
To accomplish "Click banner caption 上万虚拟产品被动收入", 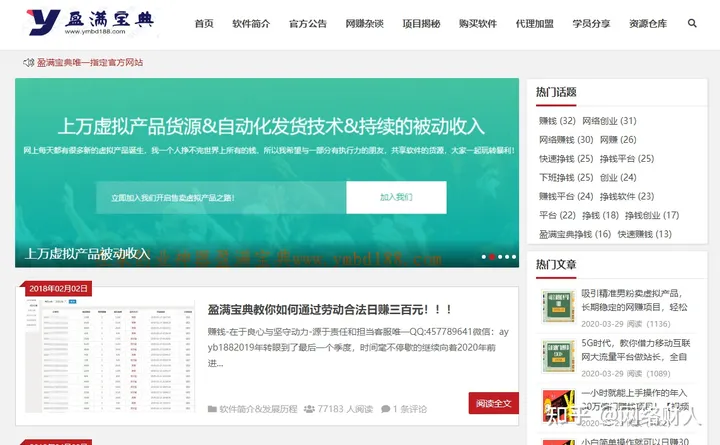I will point(87,253).
